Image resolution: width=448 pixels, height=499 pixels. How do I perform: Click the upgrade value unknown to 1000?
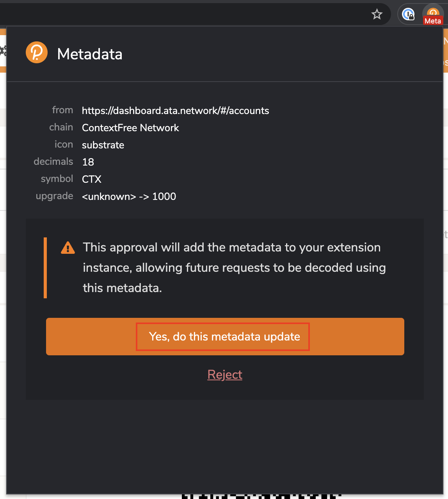(129, 196)
